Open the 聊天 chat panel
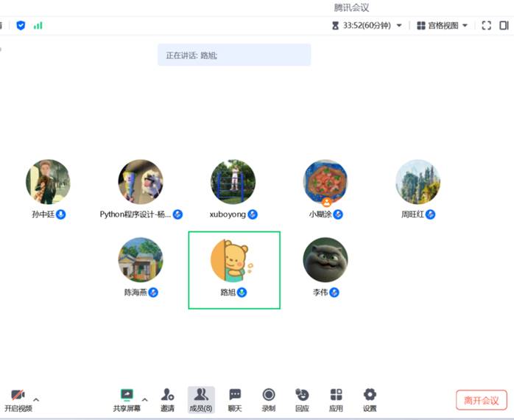Screen dimensions: 514x420 tap(235, 399)
